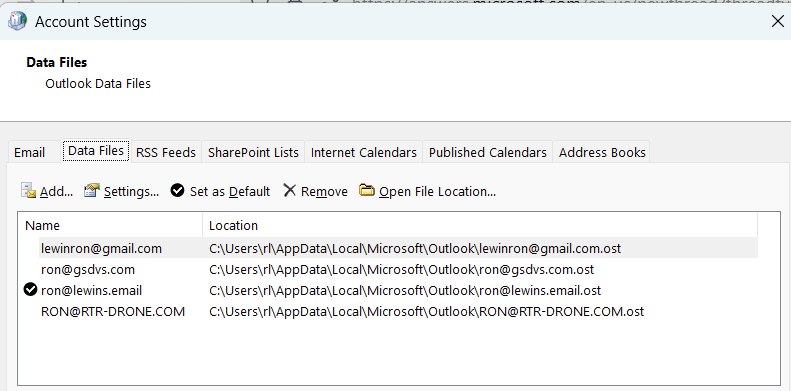791x391 pixels.
Task: Show the Address Books tab
Action: pyautogui.click(x=602, y=152)
